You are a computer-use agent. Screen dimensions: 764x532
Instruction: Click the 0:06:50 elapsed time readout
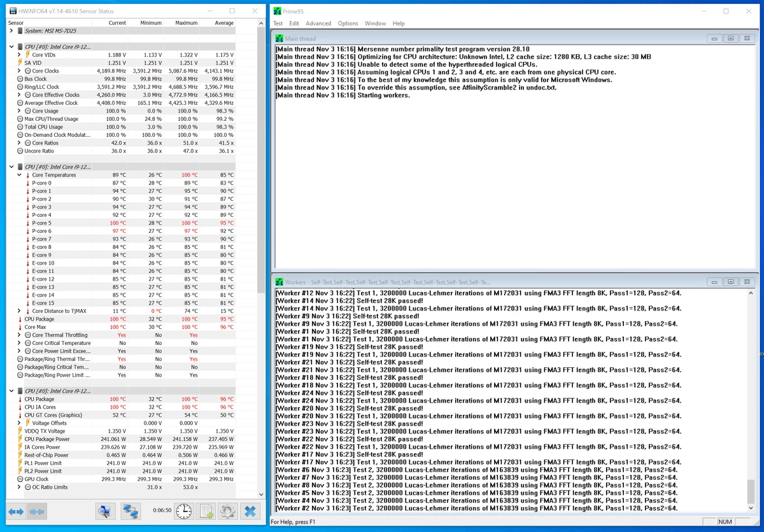(162, 511)
